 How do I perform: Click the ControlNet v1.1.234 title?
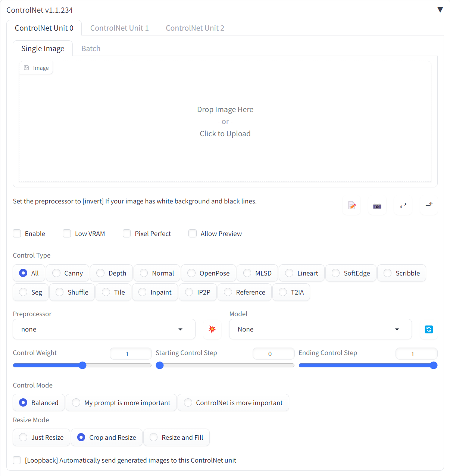(40, 10)
